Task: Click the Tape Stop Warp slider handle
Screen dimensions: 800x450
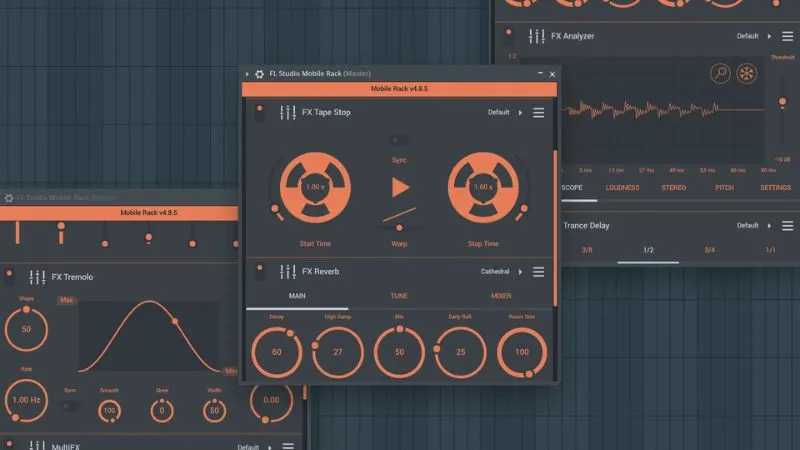Action: tap(399, 228)
